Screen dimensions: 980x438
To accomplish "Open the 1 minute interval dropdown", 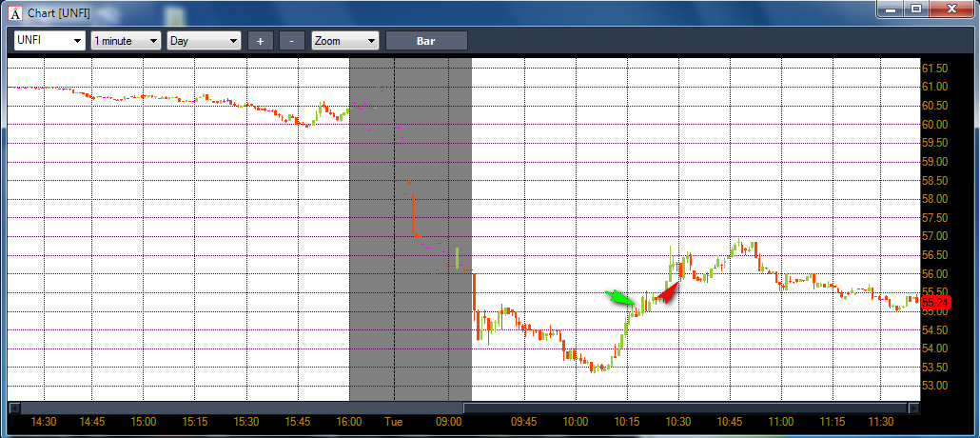I will 126,41.
